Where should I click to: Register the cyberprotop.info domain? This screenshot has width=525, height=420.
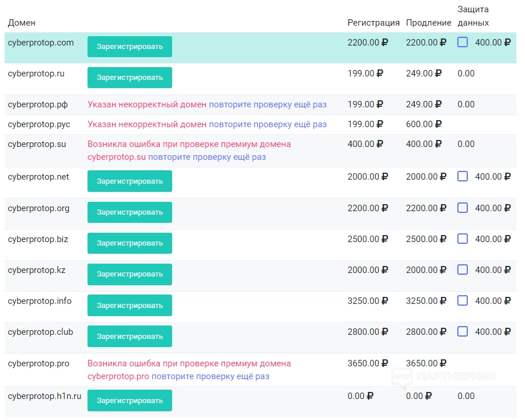coord(129,305)
